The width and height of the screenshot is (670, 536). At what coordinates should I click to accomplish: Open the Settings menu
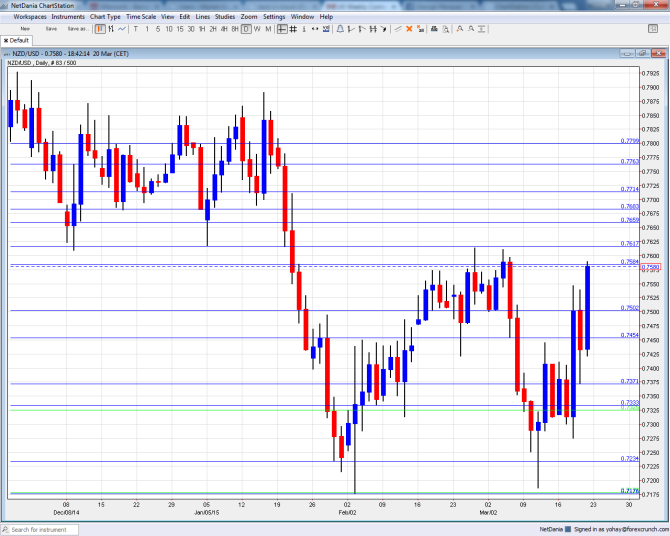[x=274, y=17]
